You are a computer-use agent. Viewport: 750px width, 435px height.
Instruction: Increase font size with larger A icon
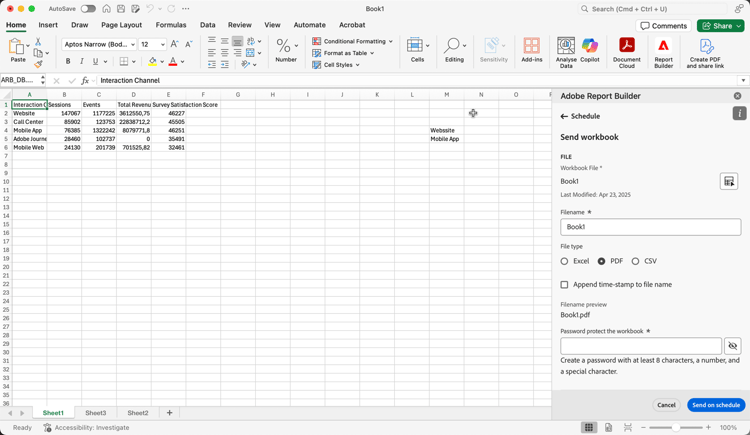[x=175, y=44]
